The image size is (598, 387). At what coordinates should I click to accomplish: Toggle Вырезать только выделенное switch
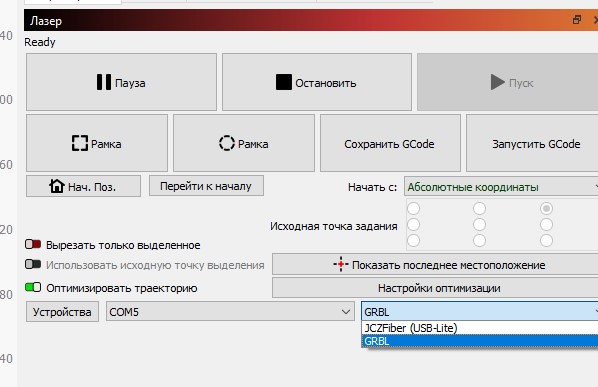[33, 244]
